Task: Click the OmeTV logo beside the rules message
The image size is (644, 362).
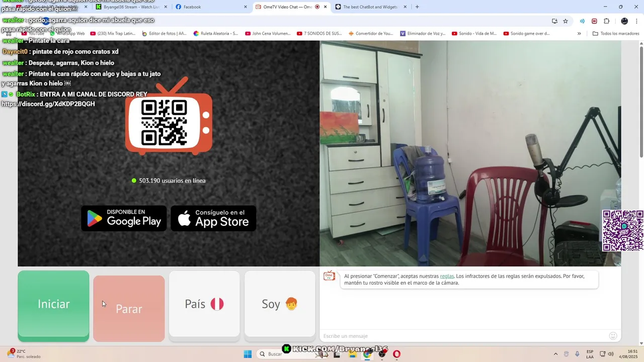Action: coord(329,276)
